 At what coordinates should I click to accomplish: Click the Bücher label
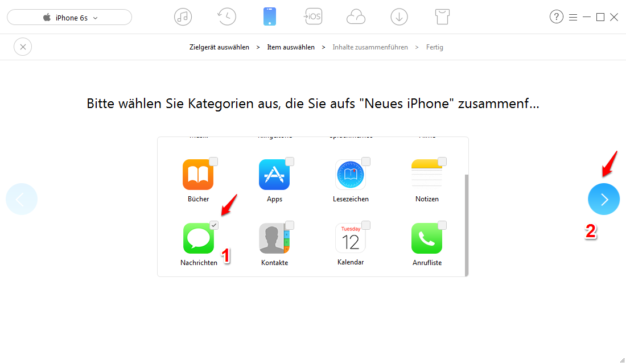pyautogui.click(x=199, y=198)
